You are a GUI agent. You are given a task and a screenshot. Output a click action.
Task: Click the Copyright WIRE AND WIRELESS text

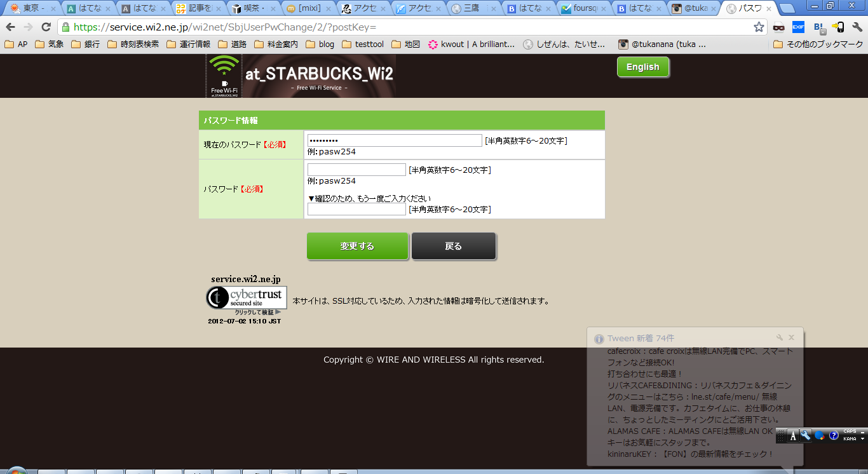click(434, 360)
